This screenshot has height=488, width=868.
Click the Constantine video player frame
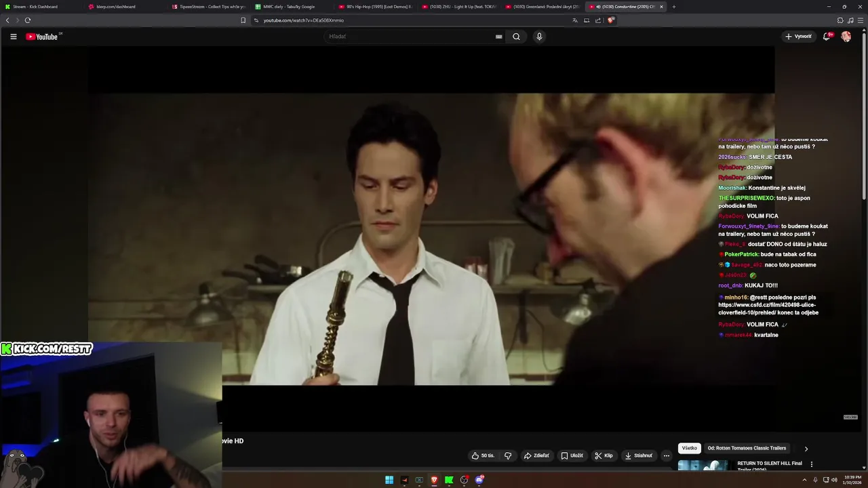click(x=431, y=239)
